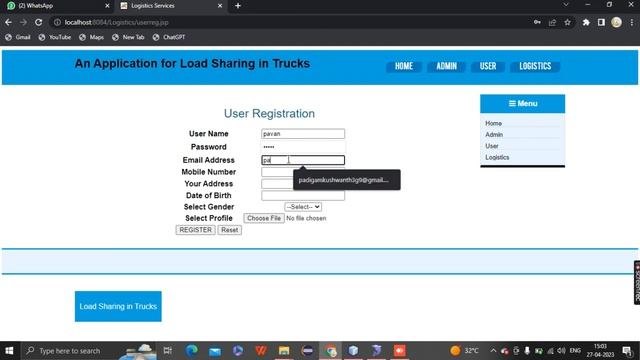This screenshot has width=640, height=360.
Task: Select the Logistics Services browser tab
Action: click(x=171, y=6)
